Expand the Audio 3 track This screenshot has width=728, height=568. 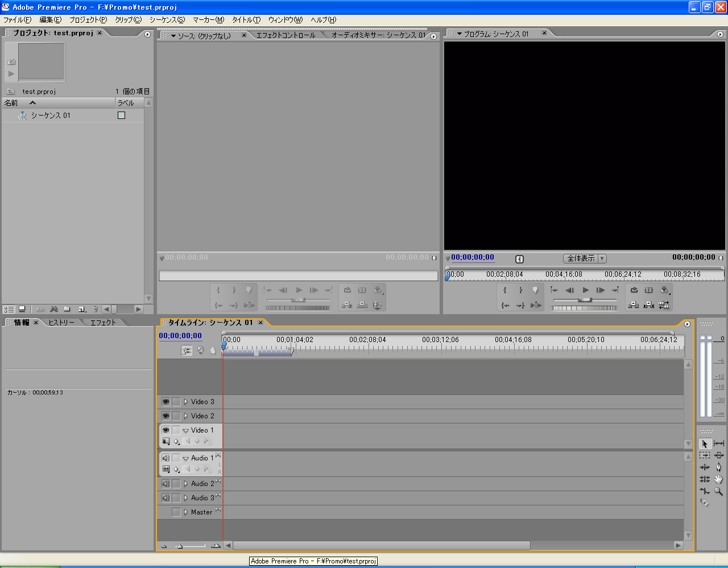[x=185, y=498]
